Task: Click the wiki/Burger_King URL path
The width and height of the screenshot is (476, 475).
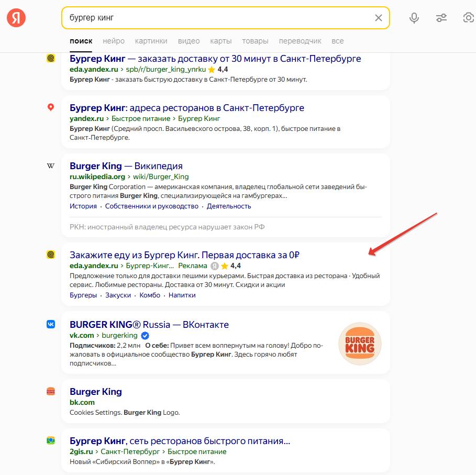Action: pyautogui.click(x=161, y=176)
